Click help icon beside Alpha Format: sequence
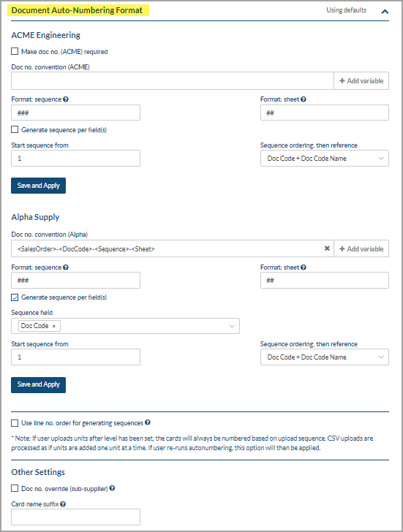Image resolution: width=403 pixels, height=532 pixels. [x=66, y=267]
